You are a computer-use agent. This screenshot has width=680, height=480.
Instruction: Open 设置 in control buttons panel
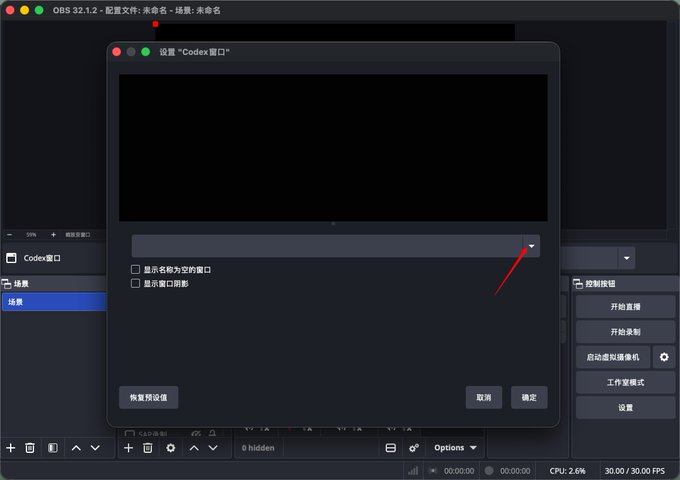tap(625, 408)
